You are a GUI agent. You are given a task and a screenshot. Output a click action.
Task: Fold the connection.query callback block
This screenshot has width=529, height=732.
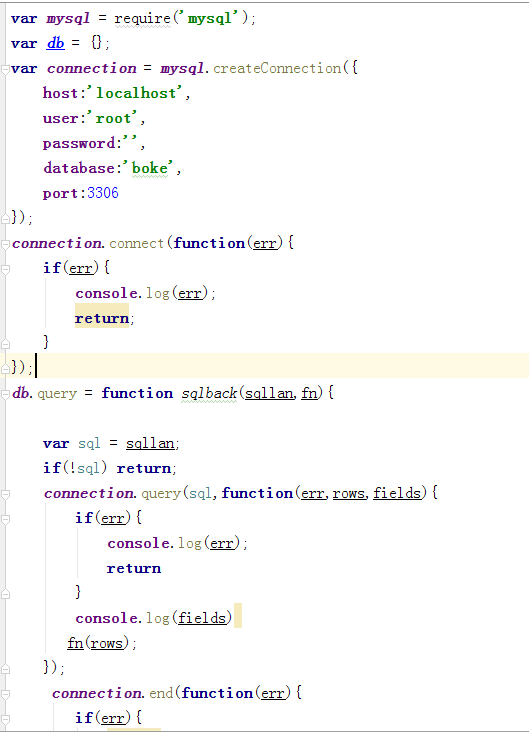5,494
